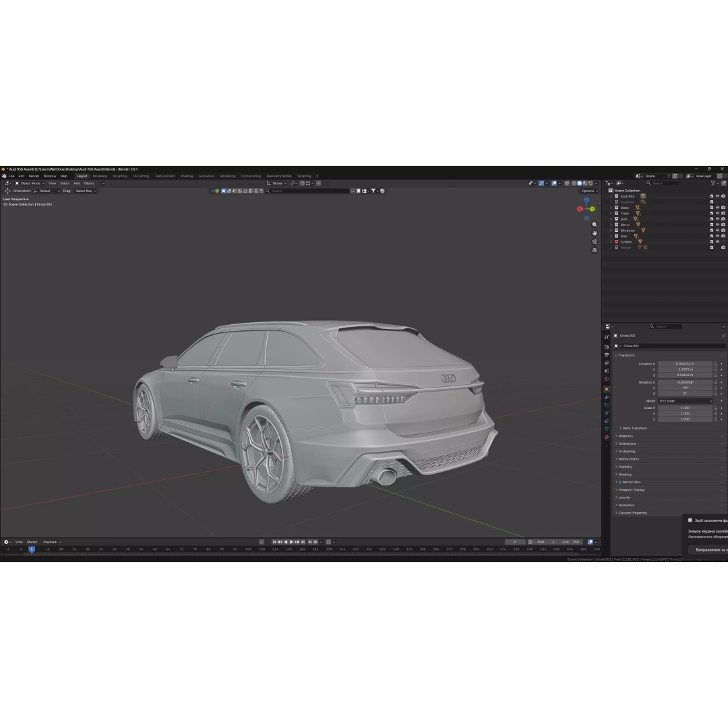The width and height of the screenshot is (728, 728).
Task: Toggle Audi RS6 collection exclude checkbox
Action: (712, 196)
